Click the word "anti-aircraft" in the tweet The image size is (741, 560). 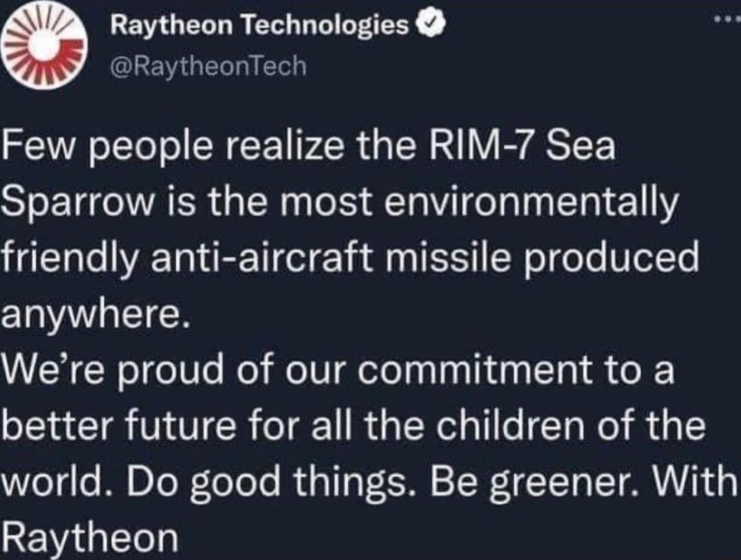tap(284, 258)
